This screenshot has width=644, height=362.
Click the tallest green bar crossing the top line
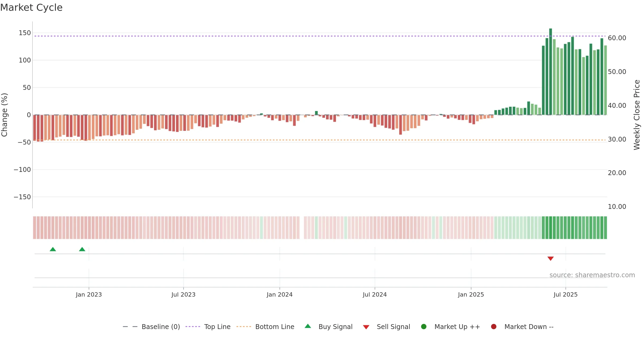click(551, 72)
